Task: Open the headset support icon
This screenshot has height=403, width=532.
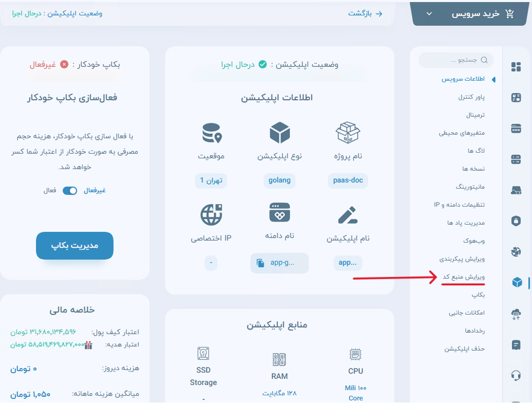Action: pos(516,375)
